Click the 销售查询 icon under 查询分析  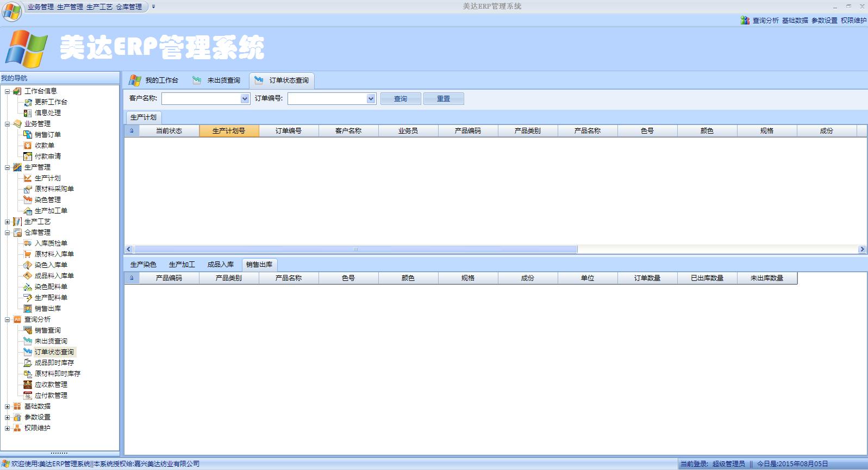[x=28, y=330]
